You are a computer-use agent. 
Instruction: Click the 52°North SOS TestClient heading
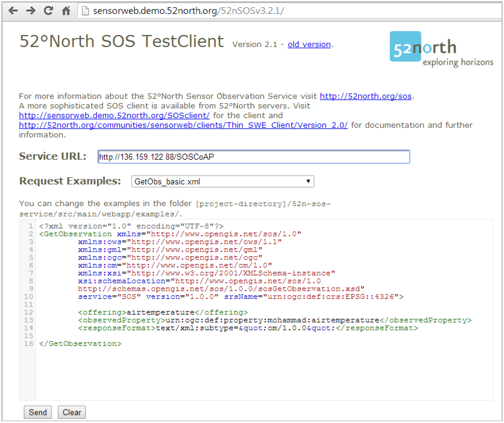(121, 41)
